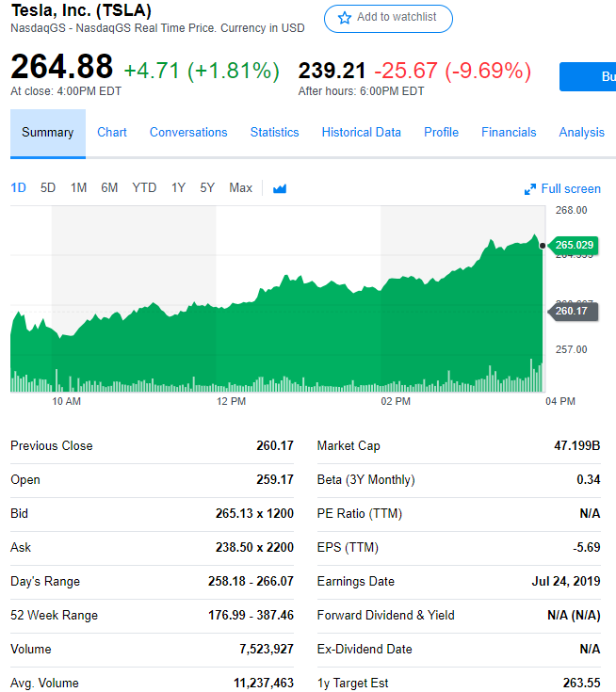Click the Avg. Volume value 11,237,463
Screen dimensions: 616x692
[x=264, y=684]
